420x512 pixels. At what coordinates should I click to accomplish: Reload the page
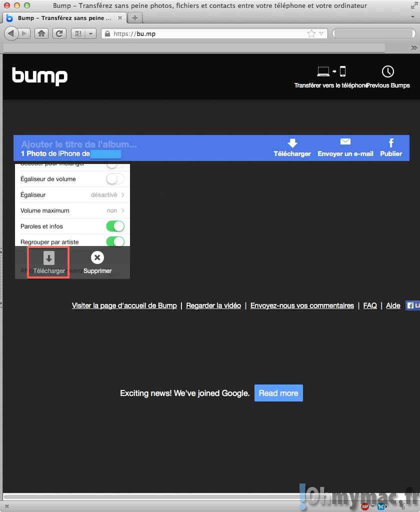coord(59,33)
